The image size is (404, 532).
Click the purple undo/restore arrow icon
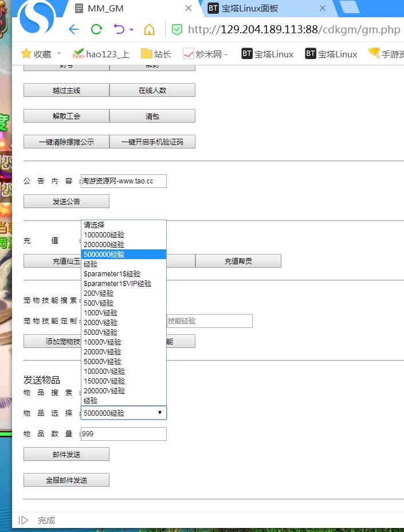119,30
